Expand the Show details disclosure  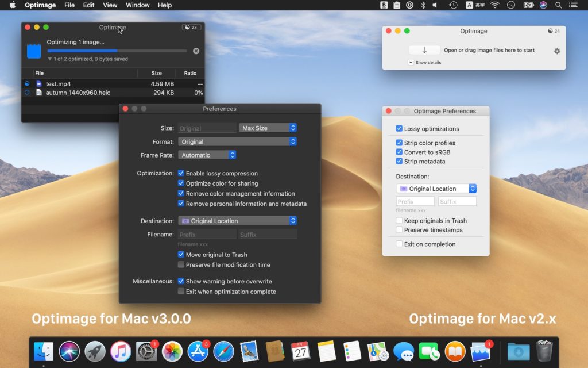pos(411,62)
